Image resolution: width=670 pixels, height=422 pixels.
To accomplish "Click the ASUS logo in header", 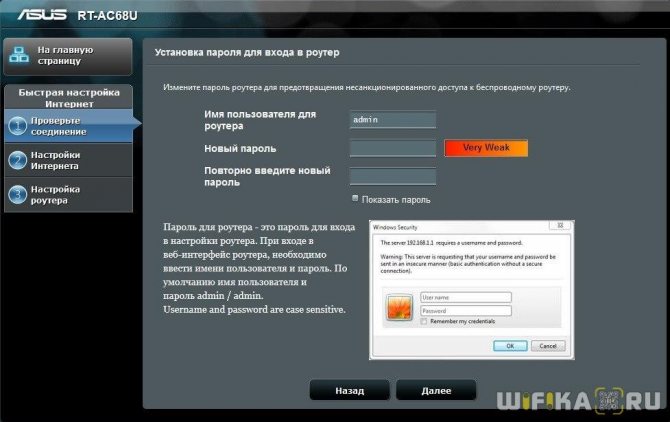I will [42, 15].
